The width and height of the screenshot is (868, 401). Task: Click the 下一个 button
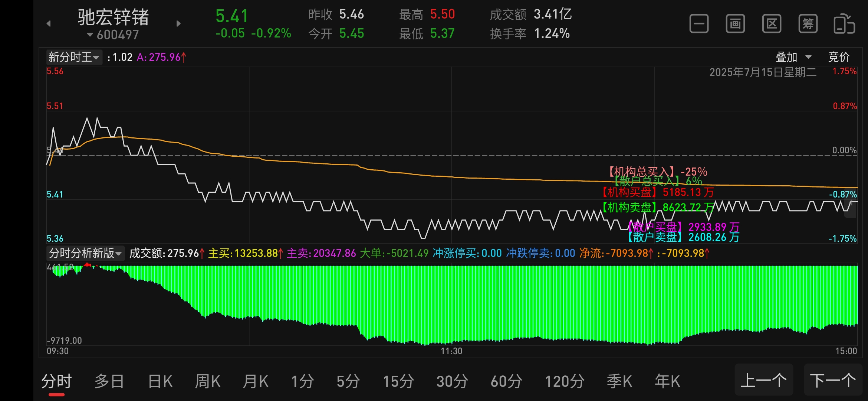click(x=833, y=380)
